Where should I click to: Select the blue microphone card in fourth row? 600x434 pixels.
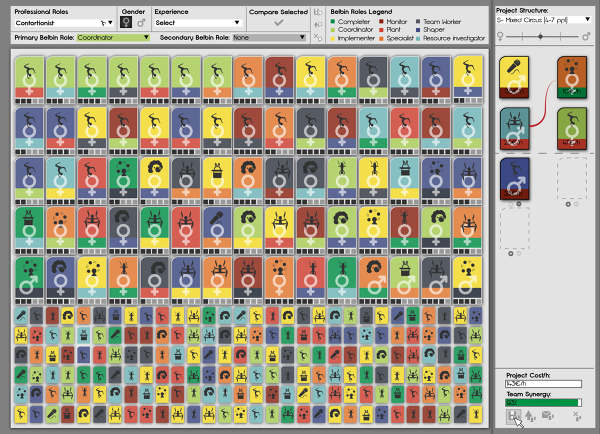pyautogui.click(x=217, y=230)
